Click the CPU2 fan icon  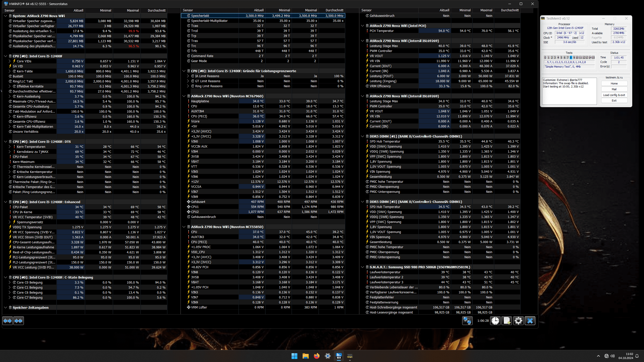pos(188,212)
